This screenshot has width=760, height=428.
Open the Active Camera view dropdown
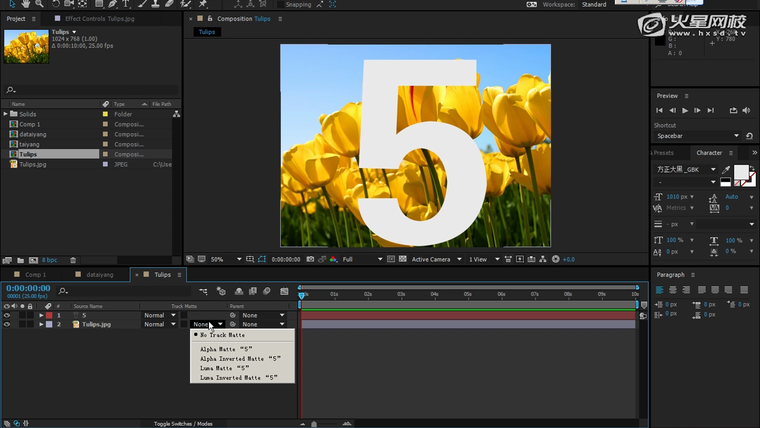[435, 259]
